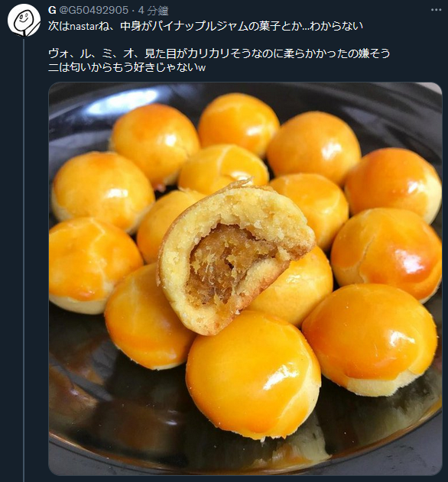
Task: Click the halved tart showing jam filling
Action: coord(236,258)
